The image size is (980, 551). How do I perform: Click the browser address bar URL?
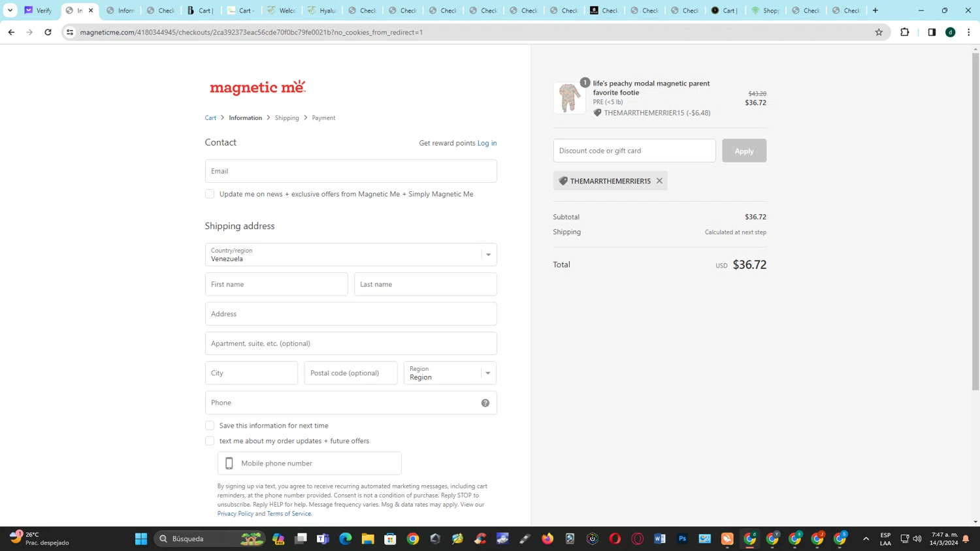(x=252, y=32)
